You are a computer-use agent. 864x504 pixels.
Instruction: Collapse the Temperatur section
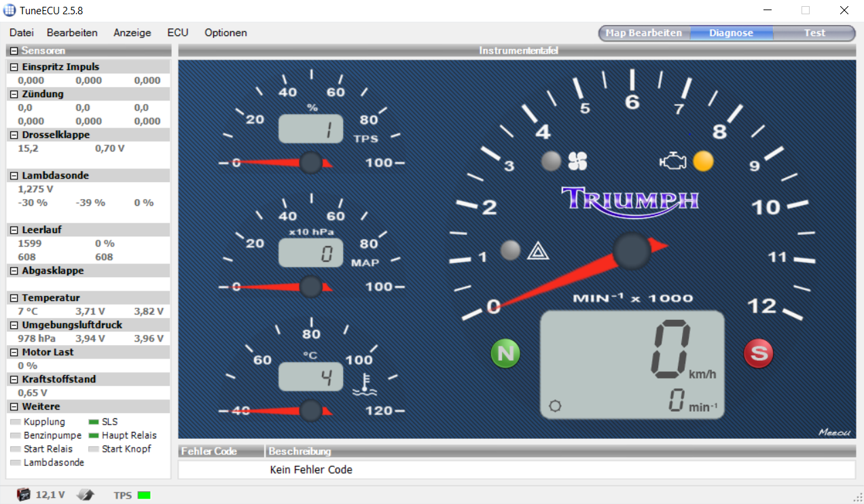click(x=14, y=298)
